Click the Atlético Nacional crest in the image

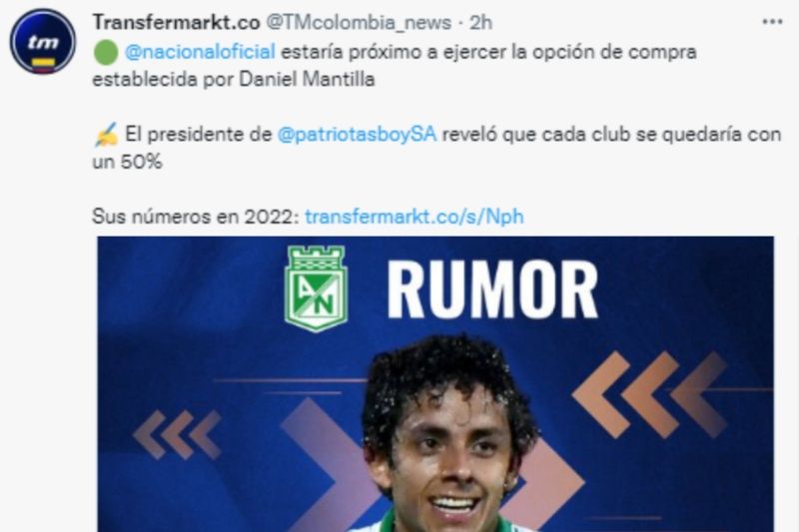(x=316, y=288)
